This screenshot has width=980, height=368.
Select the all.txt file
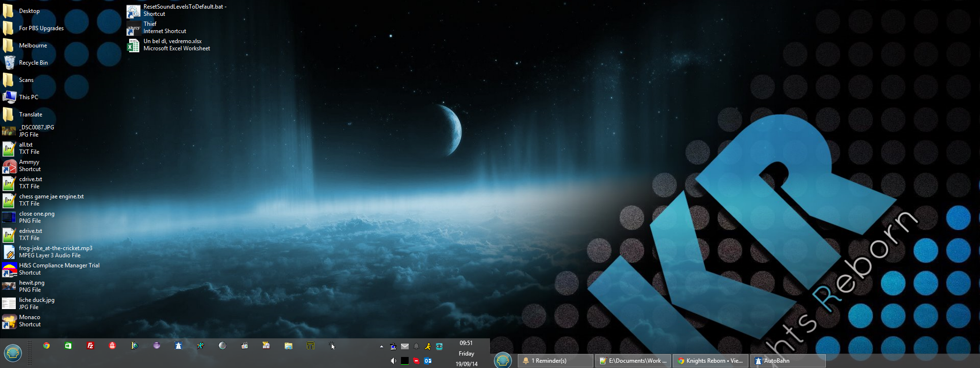pyautogui.click(x=21, y=149)
